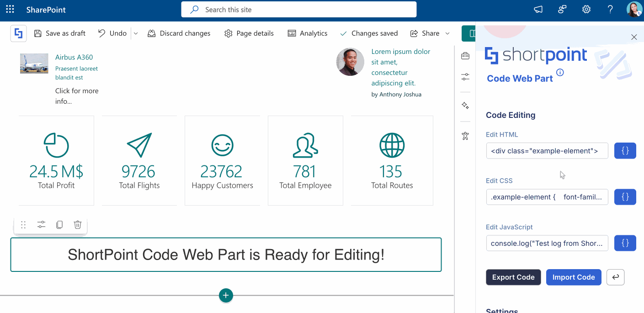Click the Edit HTML input field
This screenshot has height=313, width=644.
pos(547,151)
